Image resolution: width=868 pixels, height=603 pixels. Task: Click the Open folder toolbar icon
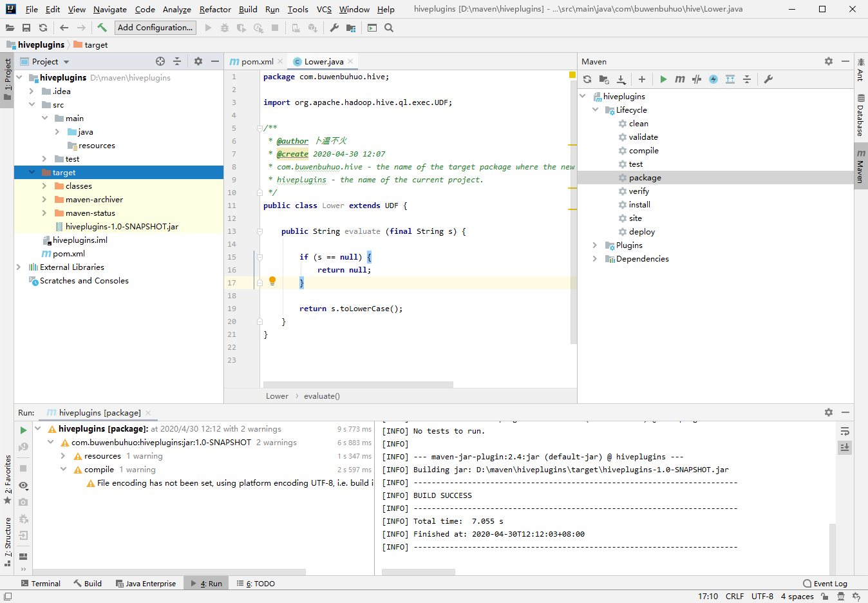coord(10,28)
